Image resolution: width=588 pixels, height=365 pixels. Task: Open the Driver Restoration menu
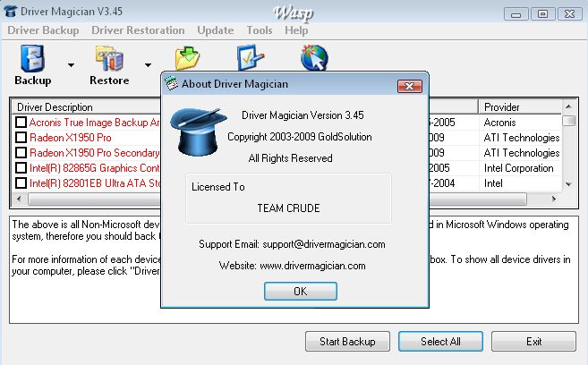[x=138, y=30]
